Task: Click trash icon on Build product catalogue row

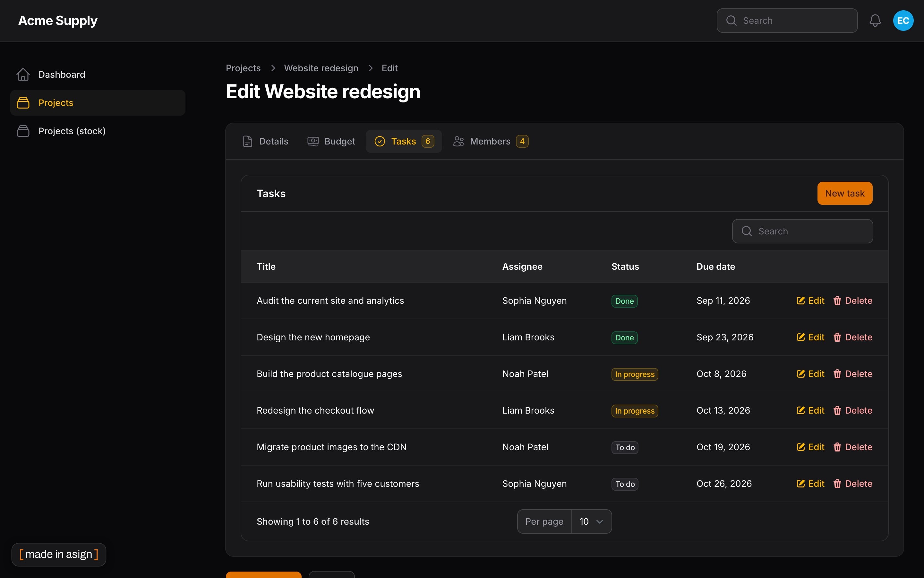Action: pos(837,374)
